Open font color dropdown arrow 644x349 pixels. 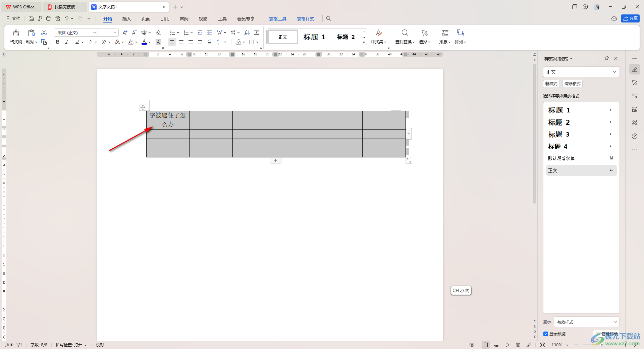(x=150, y=42)
